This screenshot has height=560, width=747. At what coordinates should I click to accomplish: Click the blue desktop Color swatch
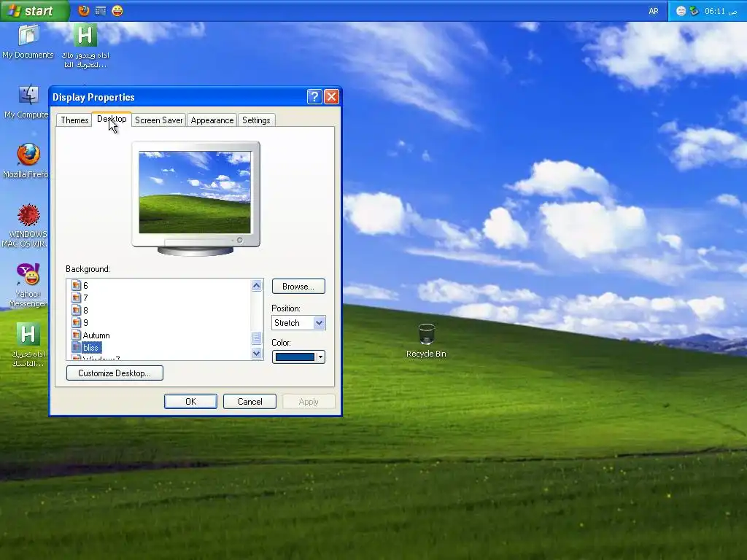click(295, 357)
